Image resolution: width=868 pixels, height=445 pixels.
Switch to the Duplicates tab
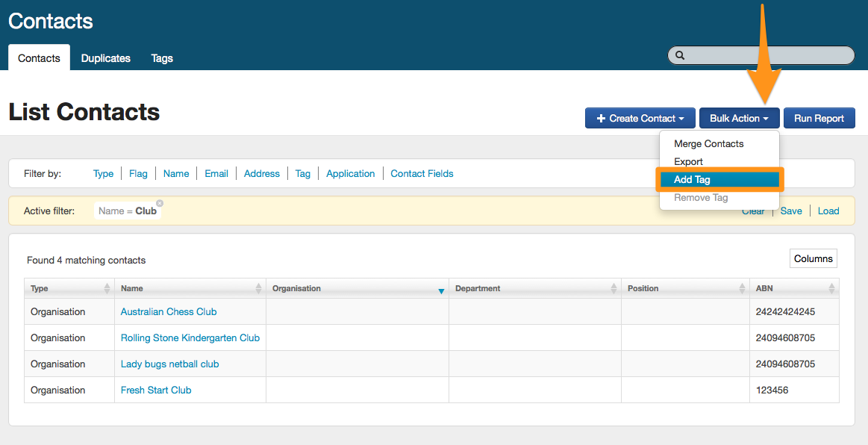(x=105, y=58)
